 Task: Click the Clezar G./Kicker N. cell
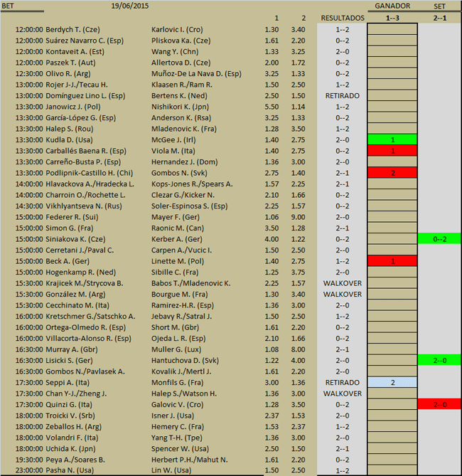pyautogui.click(x=183, y=195)
